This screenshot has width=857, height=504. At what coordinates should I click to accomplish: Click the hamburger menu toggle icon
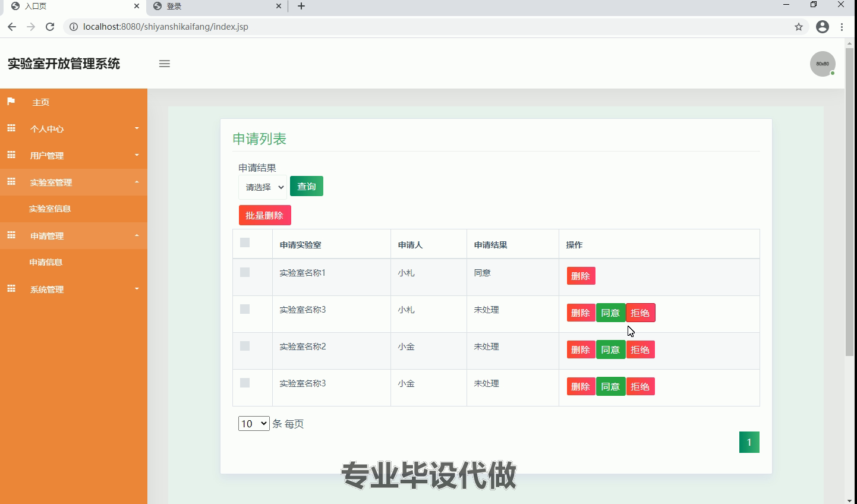[165, 64]
